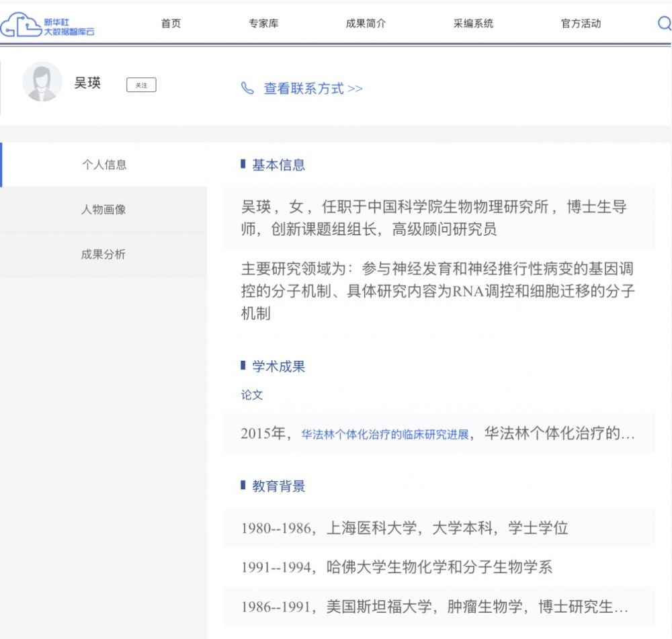Open 查看联系方式 contact details link
672x639 pixels.
point(312,89)
